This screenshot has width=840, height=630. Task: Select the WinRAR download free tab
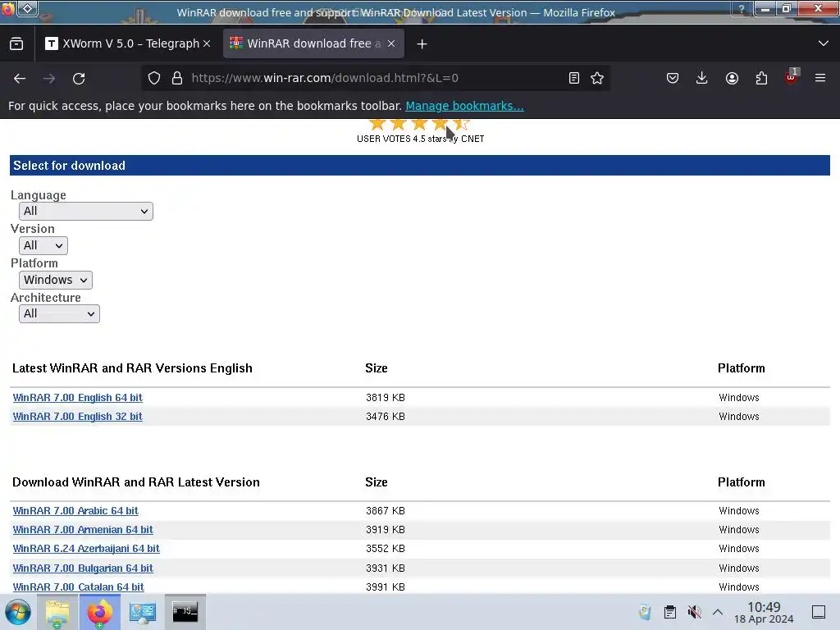pyautogui.click(x=313, y=43)
